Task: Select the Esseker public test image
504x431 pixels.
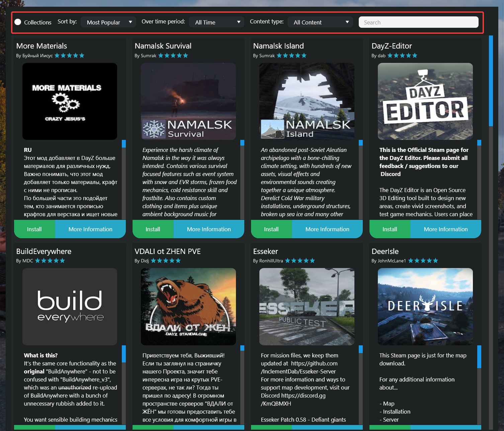Action: [x=307, y=307]
